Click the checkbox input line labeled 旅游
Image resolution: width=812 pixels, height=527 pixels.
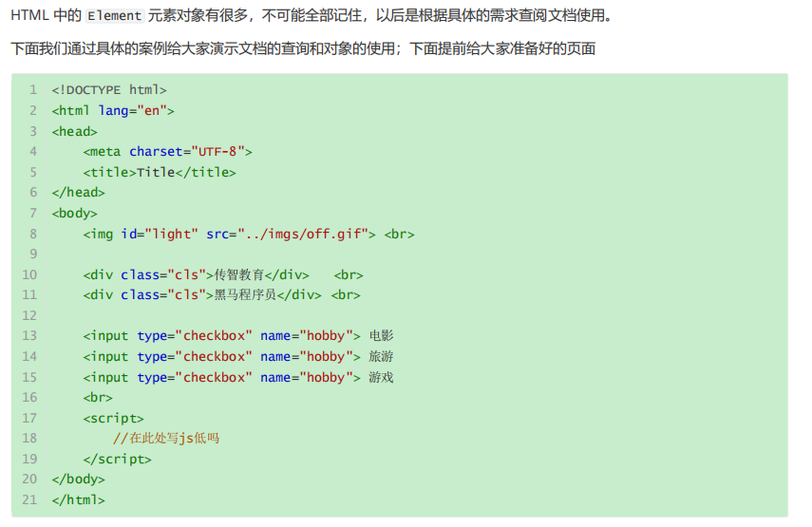coord(238,357)
